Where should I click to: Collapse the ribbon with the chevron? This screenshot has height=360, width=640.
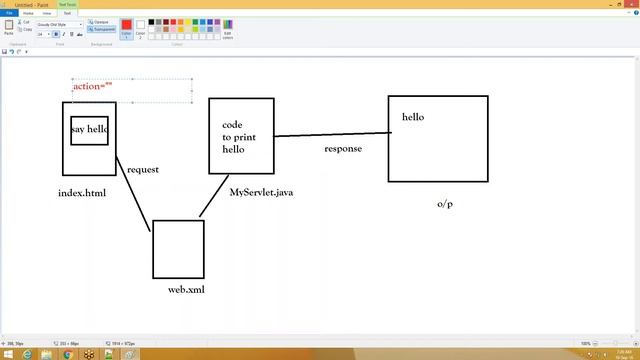[629, 13]
